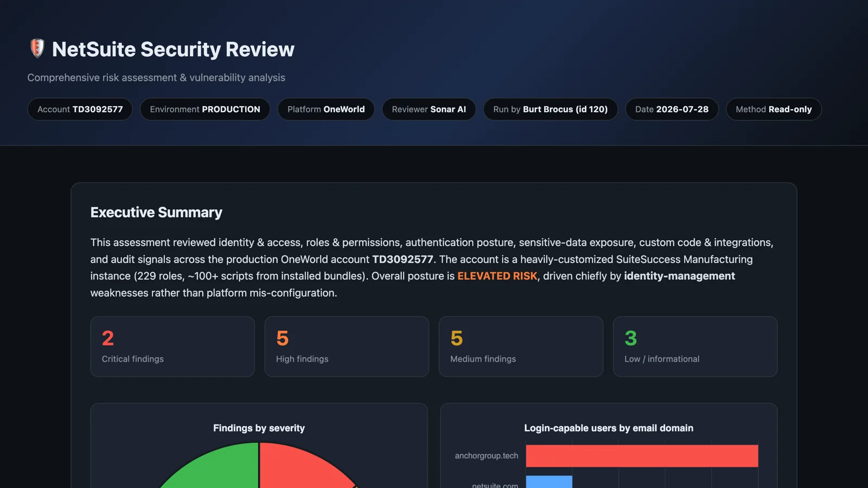Click the anchorgroup.tech axis label
The image size is (868, 488).
(487, 456)
